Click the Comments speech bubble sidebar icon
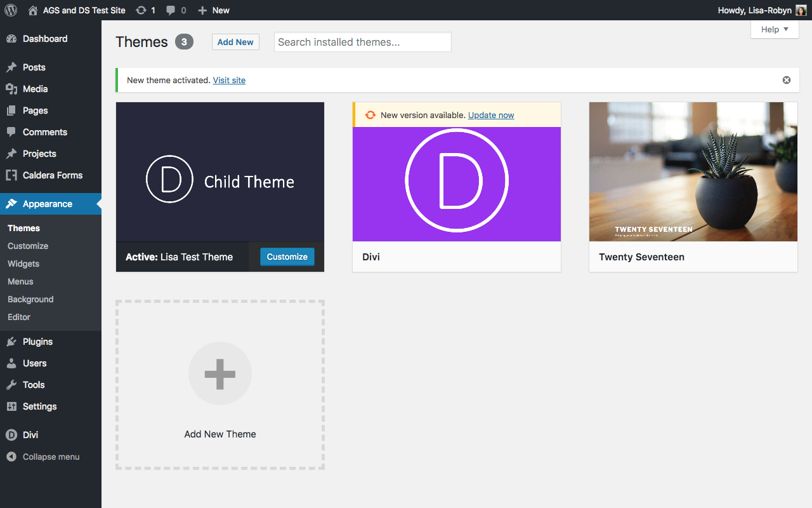 [x=11, y=132]
